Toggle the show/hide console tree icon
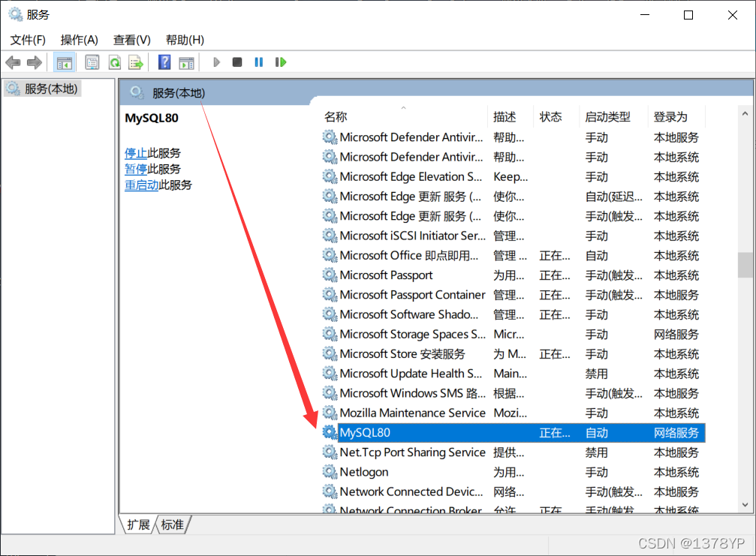The width and height of the screenshot is (756, 556). click(64, 62)
